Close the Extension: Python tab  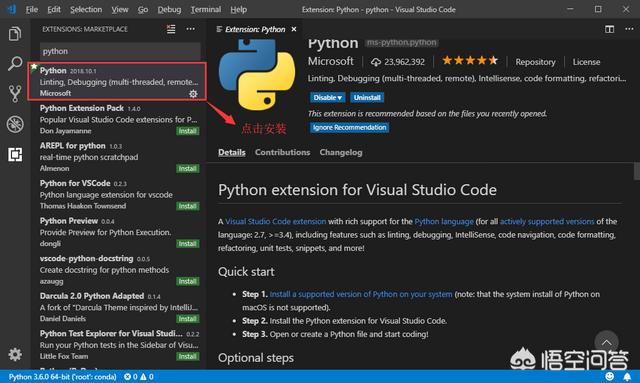pos(294,29)
